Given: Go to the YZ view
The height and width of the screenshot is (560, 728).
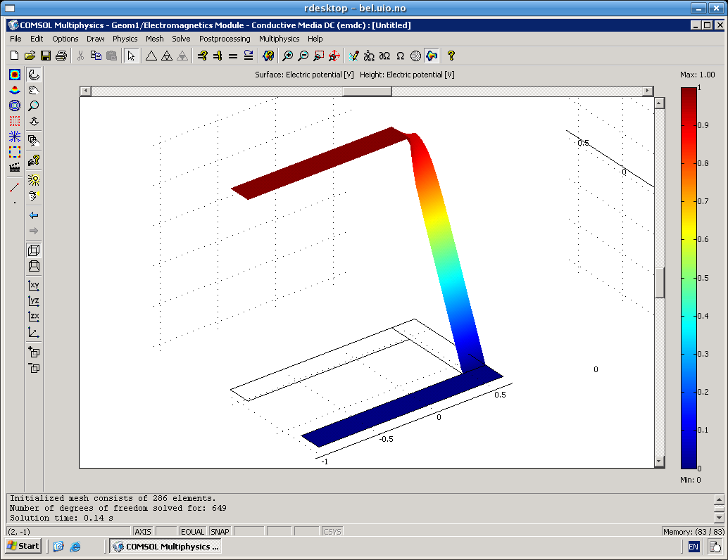Looking at the screenshot, I should click(x=34, y=301).
